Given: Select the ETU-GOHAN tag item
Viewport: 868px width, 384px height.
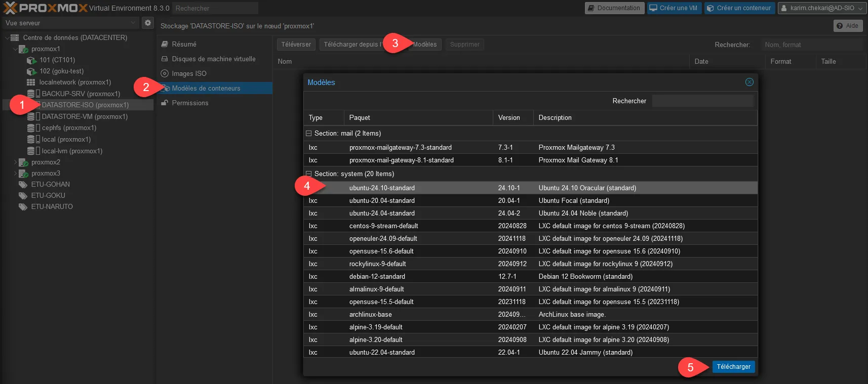Looking at the screenshot, I should tap(50, 184).
